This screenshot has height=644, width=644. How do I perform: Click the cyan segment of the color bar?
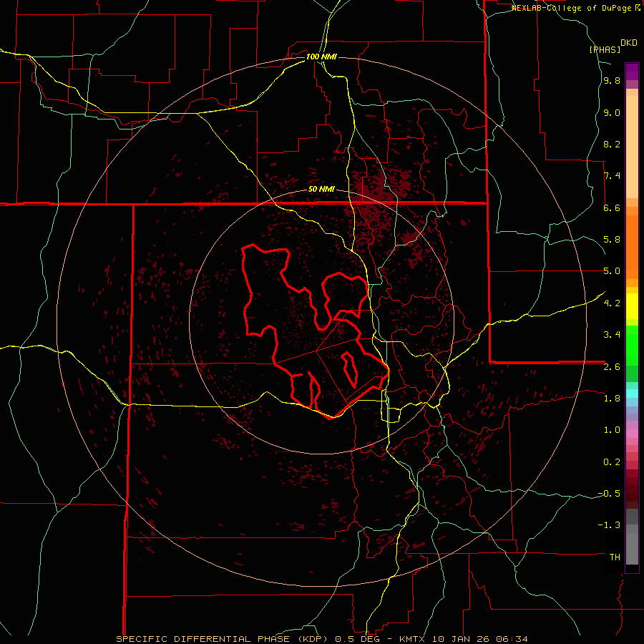632,393
